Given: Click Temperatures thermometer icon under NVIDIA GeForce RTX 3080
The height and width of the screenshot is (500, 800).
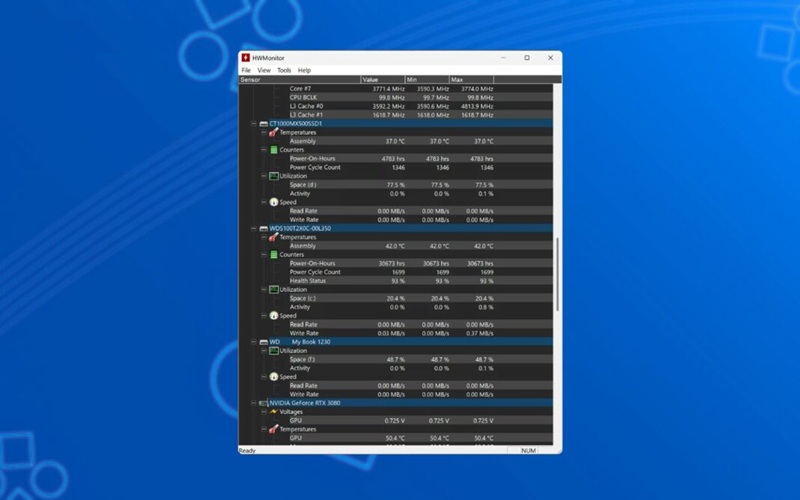Looking at the screenshot, I should tap(273, 430).
